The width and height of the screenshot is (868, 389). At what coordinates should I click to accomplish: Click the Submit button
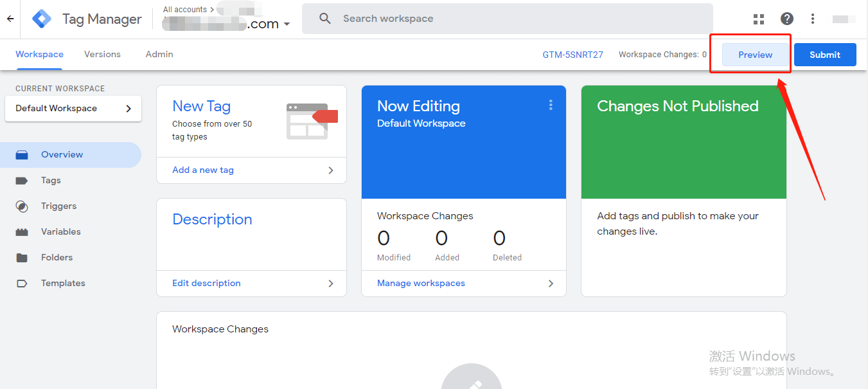[x=825, y=55]
